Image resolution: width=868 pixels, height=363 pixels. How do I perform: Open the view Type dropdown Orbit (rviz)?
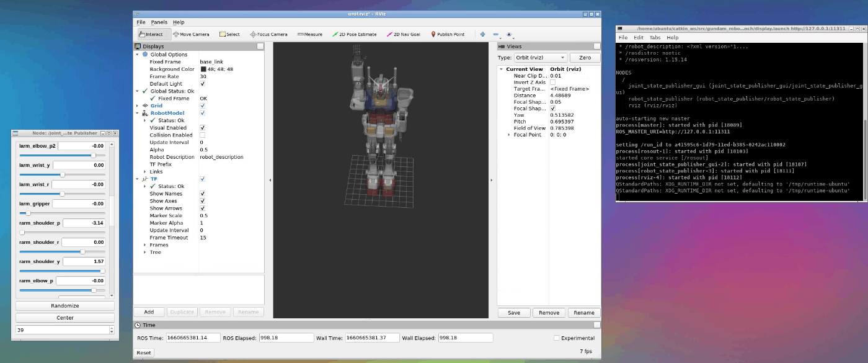click(x=540, y=58)
